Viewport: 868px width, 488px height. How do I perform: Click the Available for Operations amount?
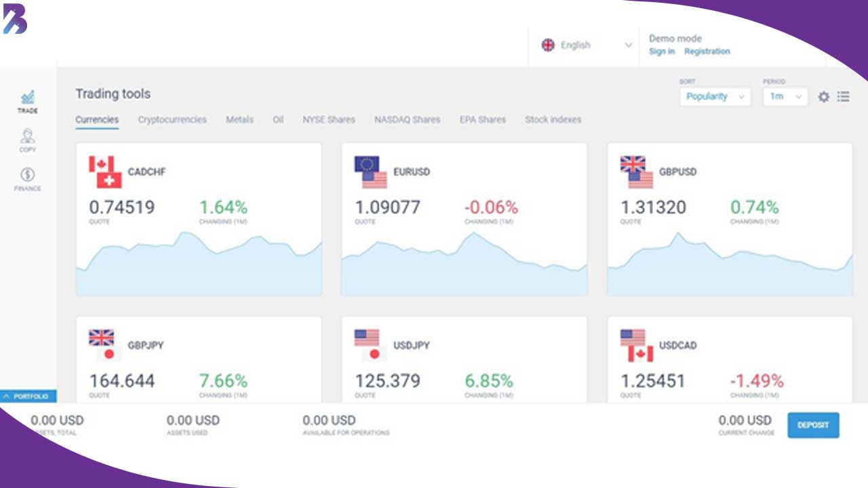pos(329,421)
